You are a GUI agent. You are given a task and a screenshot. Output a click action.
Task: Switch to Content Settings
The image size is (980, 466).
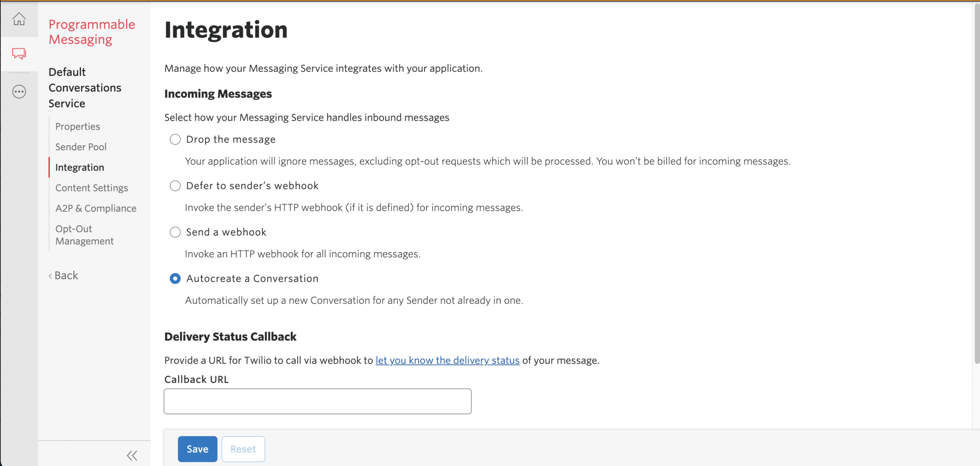92,187
